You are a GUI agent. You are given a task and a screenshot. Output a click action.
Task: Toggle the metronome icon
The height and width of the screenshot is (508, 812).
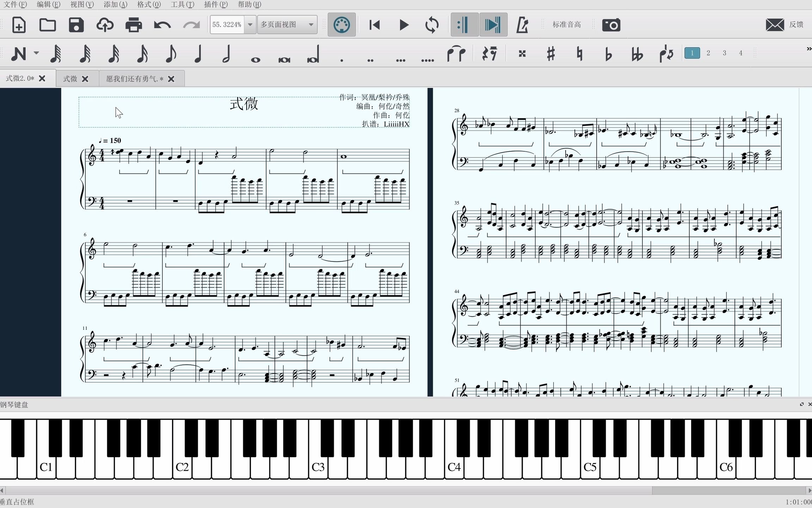click(x=522, y=25)
